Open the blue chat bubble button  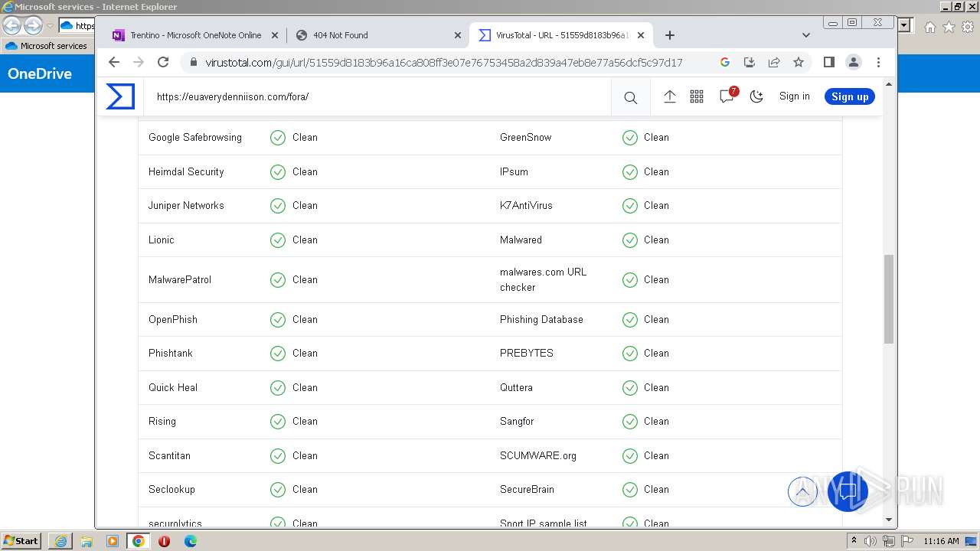[x=848, y=491]
